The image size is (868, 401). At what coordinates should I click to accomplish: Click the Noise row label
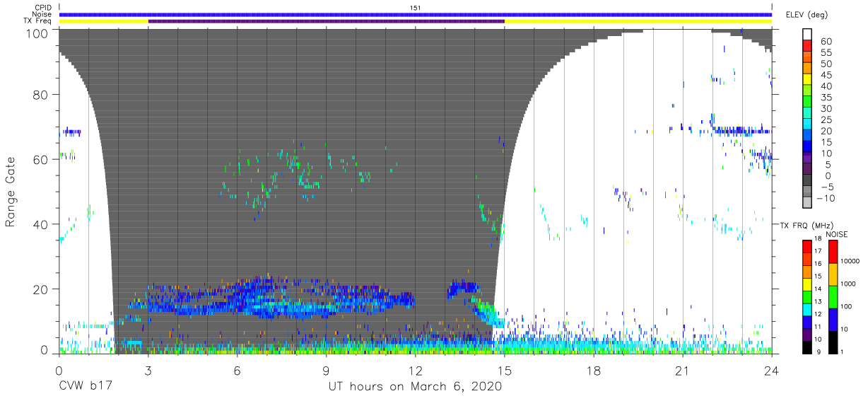pyautogui.click(x=43, y=14)
